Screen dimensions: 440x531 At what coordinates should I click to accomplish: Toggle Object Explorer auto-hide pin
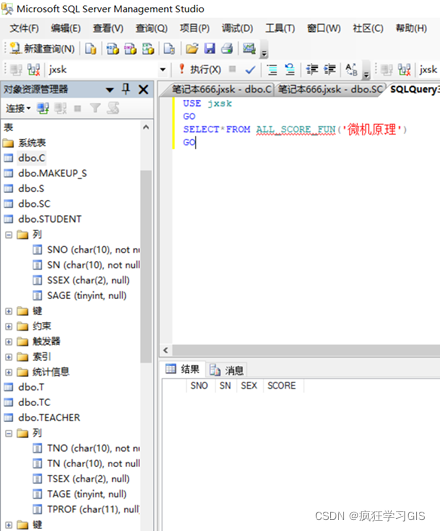126,89
